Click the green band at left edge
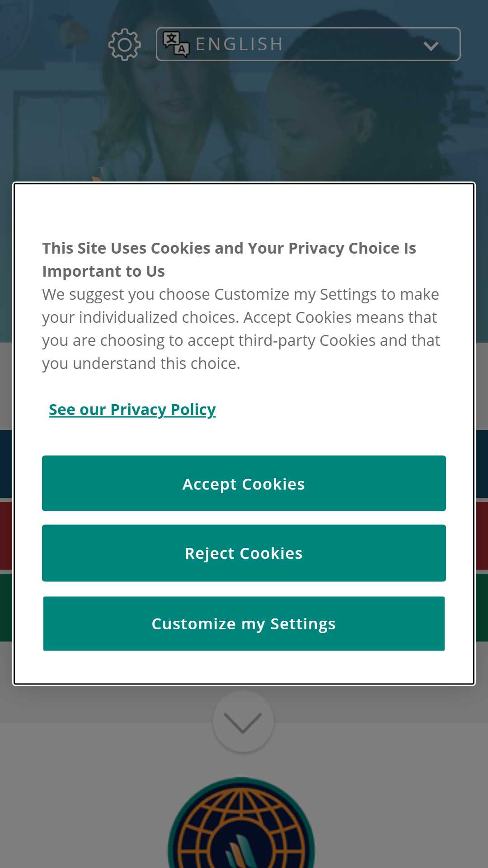 pos(6,607)
